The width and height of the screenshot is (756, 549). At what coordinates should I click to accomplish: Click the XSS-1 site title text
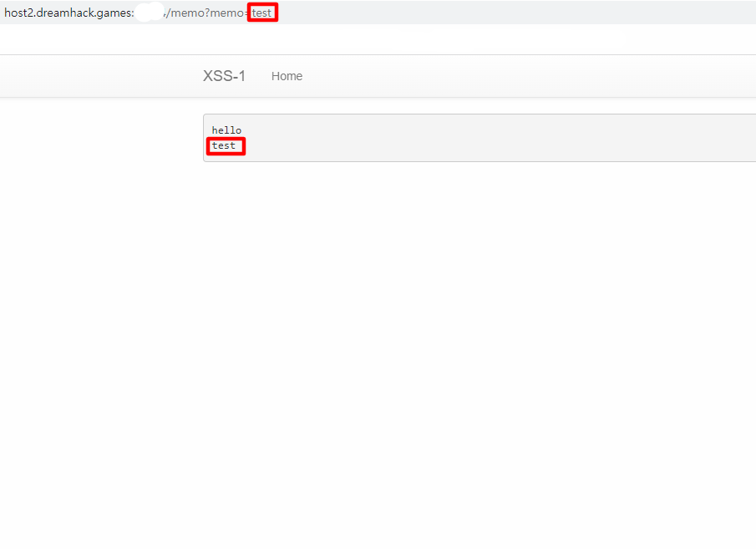click(x=224, y=75)
